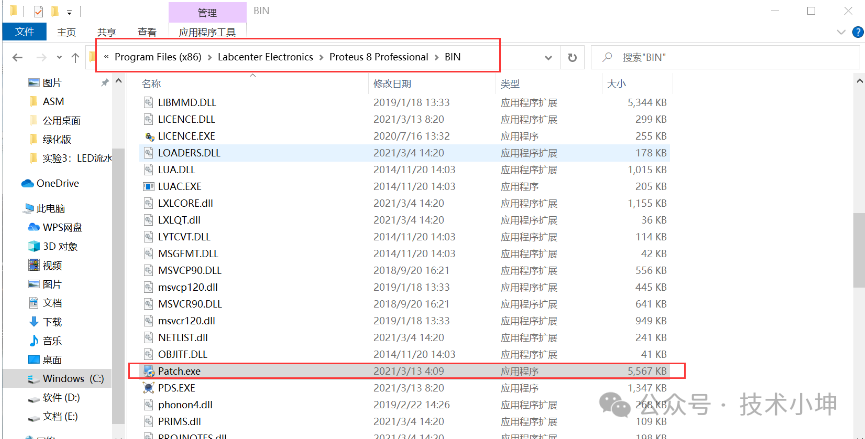Click the BIN segment in the address path
Image resolution: width=865 pixels, height=439 pixels.
(452, 57)
